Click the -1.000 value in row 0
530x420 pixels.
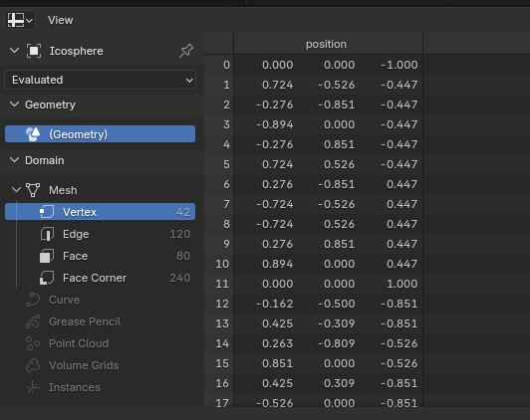399,65
